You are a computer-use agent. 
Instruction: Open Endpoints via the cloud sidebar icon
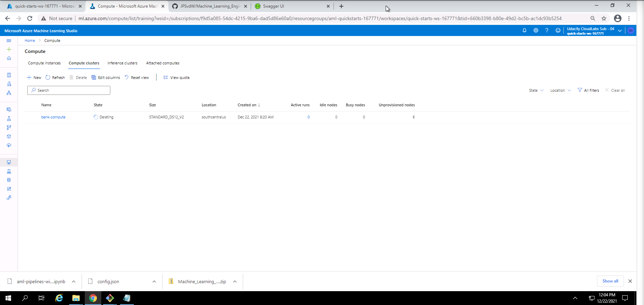9,145
